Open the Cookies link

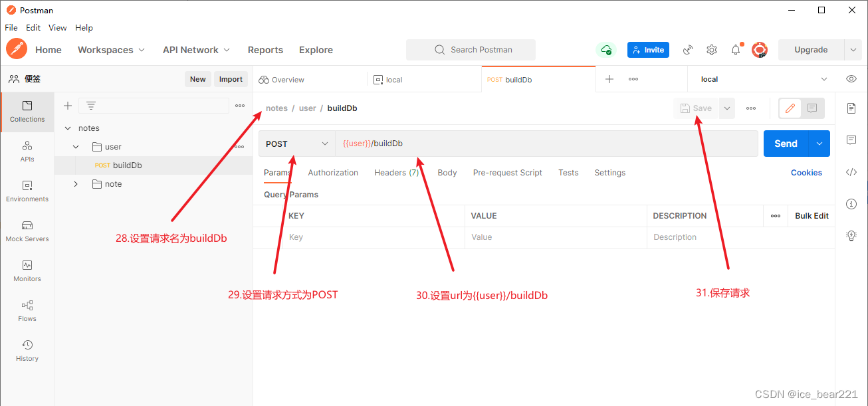(x=806, y=173)
